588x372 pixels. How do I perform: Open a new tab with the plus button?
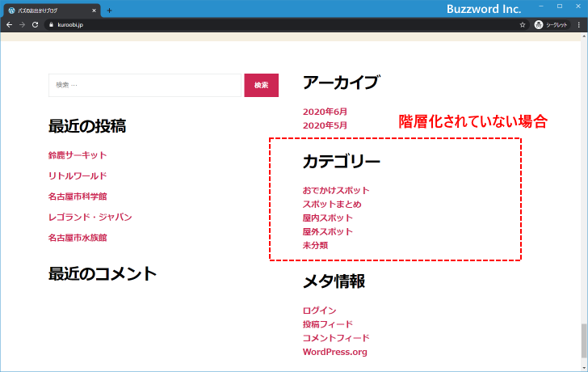click(109, 11)
